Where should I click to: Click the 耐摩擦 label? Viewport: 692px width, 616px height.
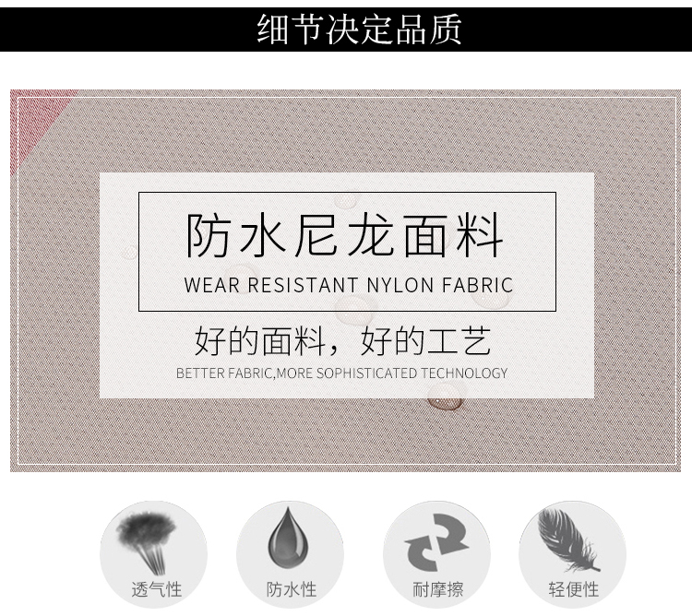tap(437, 589)
